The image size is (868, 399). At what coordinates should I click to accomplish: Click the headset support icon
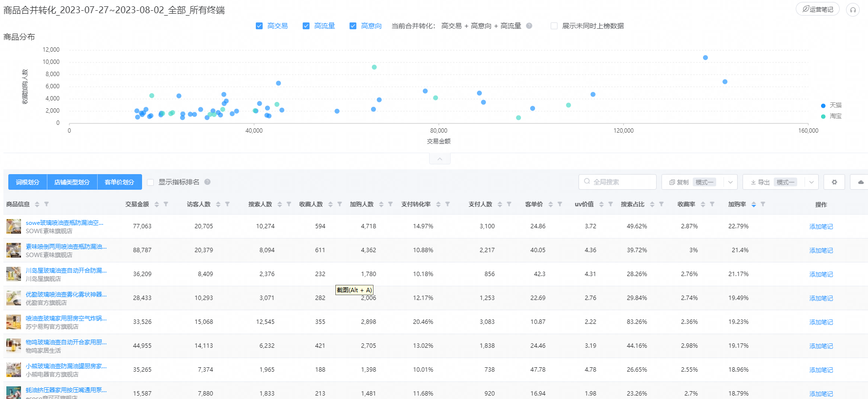(x=853, y=10)
